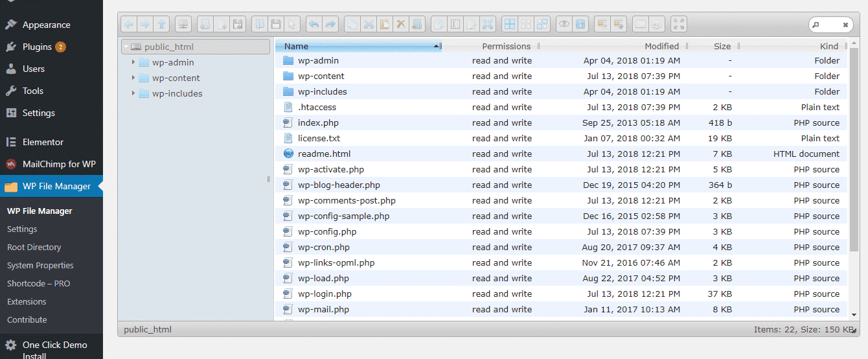Image resolution: width=868 pixels, height=359 pixels.
Task: Select the readme.html file row
Action: click(562, 154)
